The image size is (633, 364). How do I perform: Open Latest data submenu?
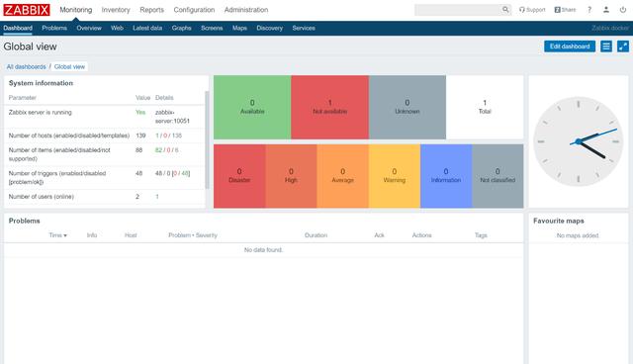147,28
